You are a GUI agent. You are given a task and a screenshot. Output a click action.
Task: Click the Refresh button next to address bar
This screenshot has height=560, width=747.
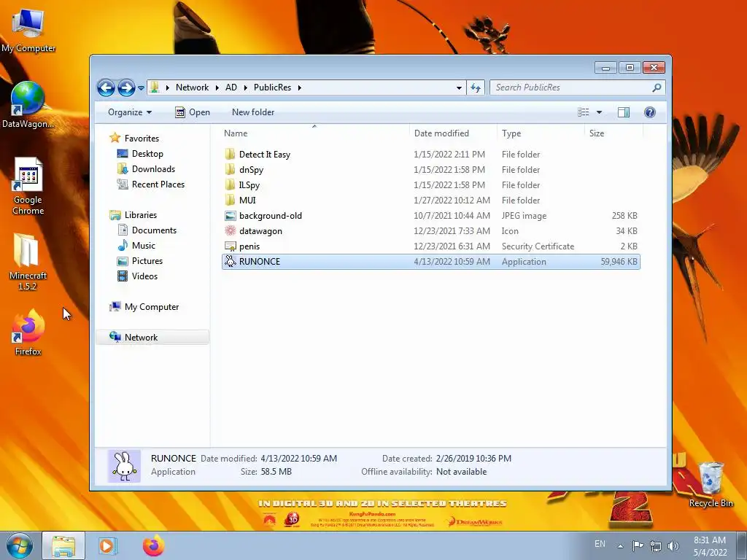pos(476,87)
